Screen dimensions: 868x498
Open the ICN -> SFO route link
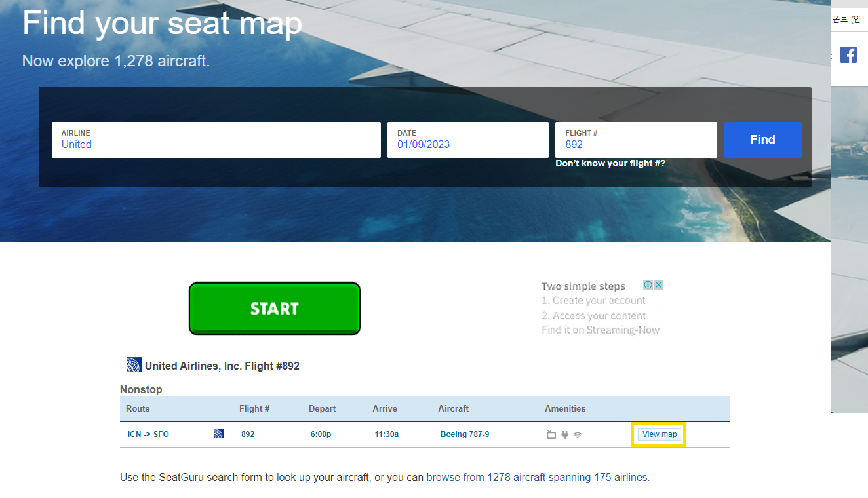tap(148, 434)
